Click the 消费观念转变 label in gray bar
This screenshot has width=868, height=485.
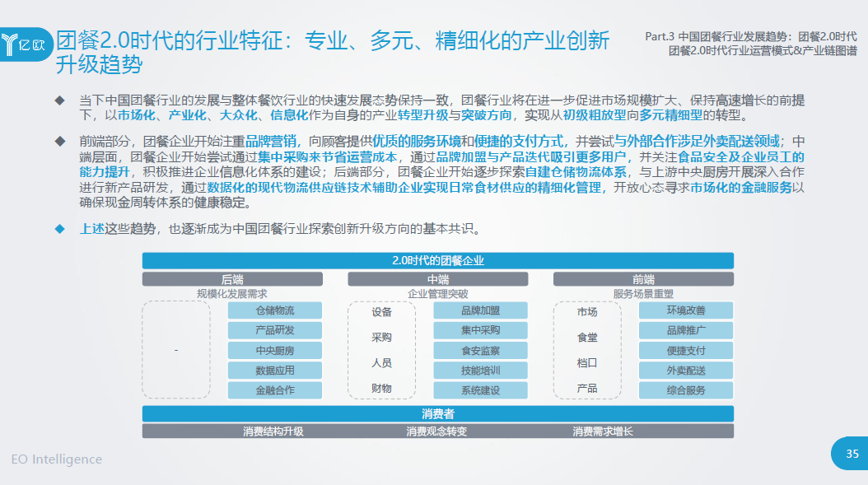click(x=436, y=431)
